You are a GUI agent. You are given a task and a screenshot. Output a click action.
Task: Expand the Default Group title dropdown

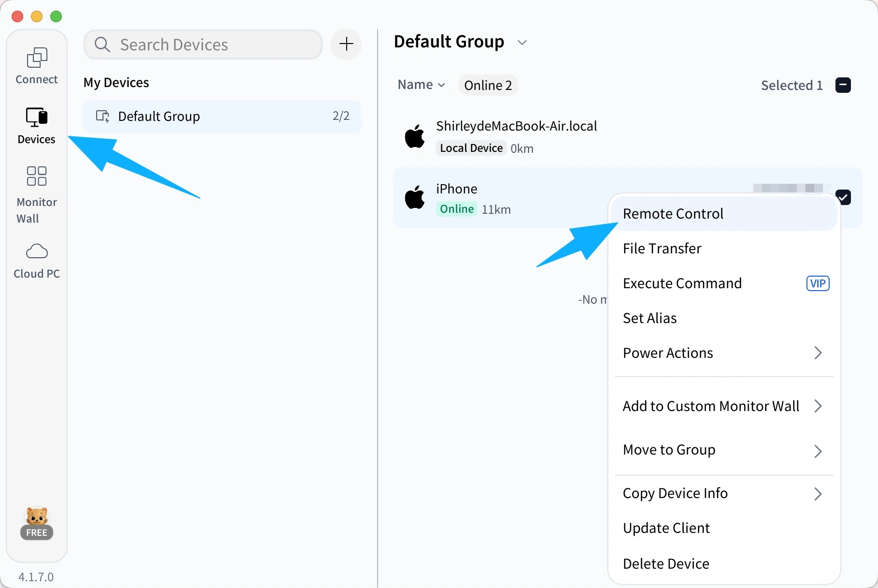[522, 43]
